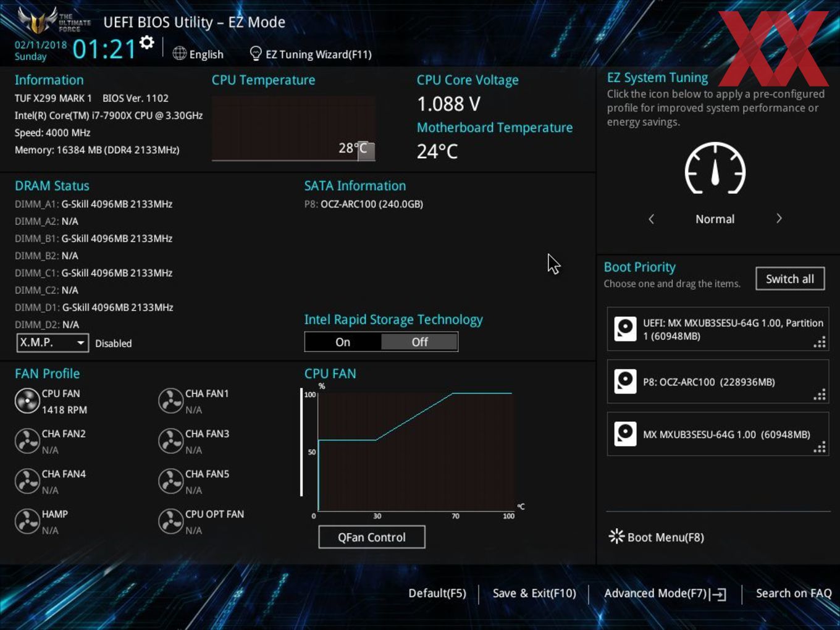Select the CPU OPT FAN fan icon
The image size is (840, 630).
(x=170, y=522)
